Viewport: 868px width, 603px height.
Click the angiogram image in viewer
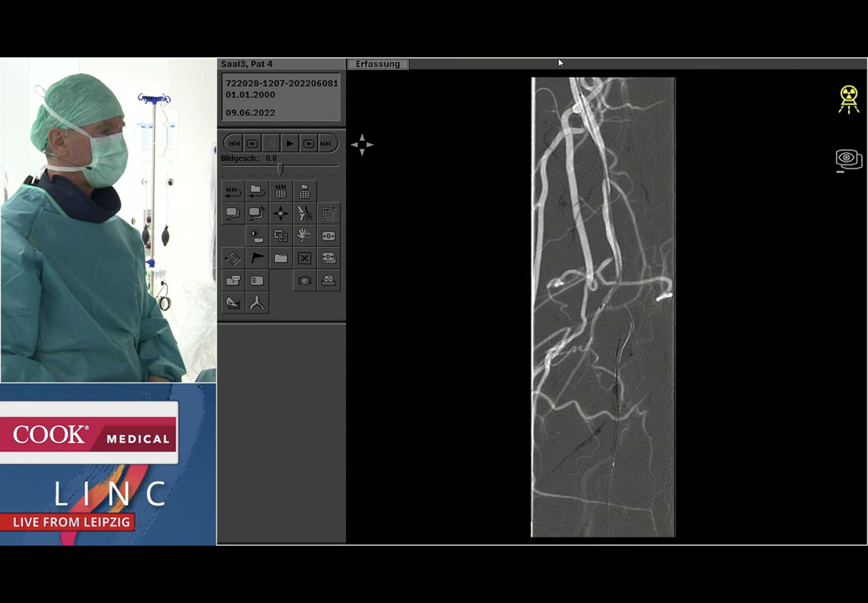tap(603, 307)
